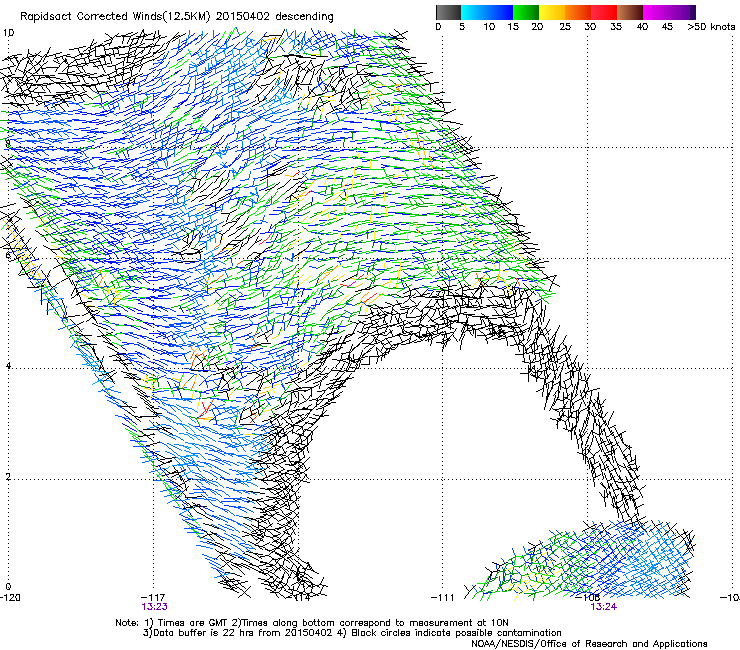Click the '20150402 descending' date in title
This screenshot has width=740, height=650.
click(274, 17)
